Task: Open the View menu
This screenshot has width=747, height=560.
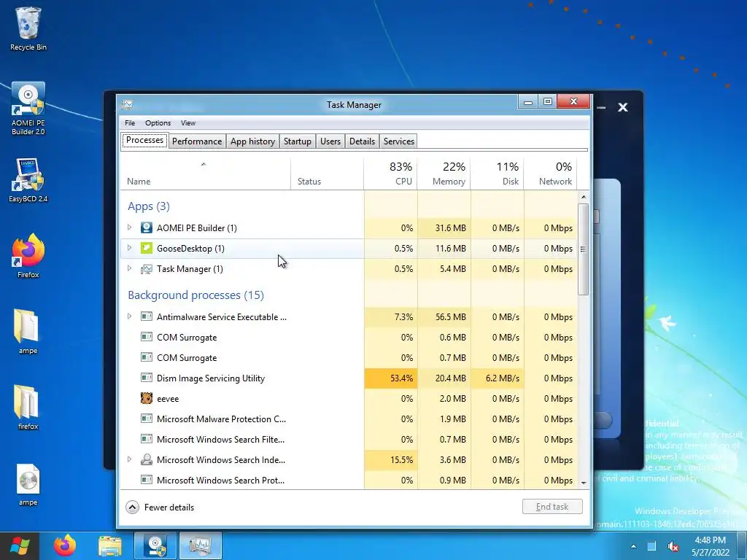Action: point(188,122)
